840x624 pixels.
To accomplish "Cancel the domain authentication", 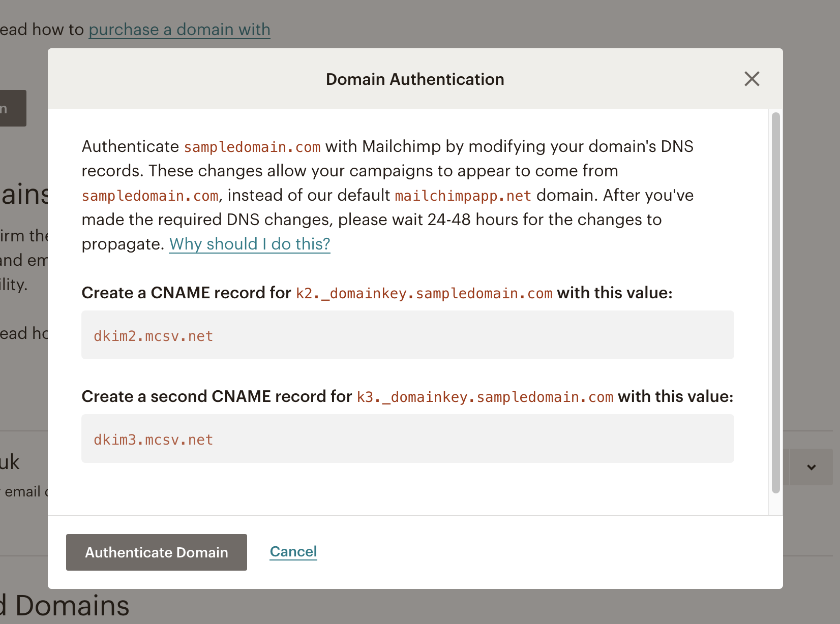I will pyautogui.click(x=293, y=552).
